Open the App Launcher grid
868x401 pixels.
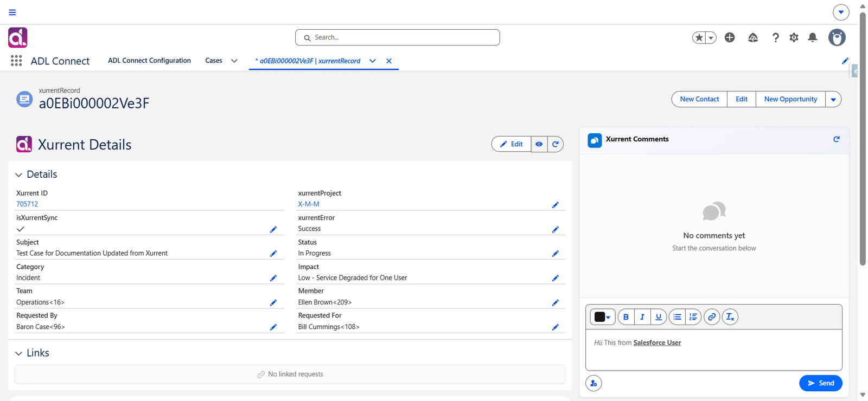[16, 61]
